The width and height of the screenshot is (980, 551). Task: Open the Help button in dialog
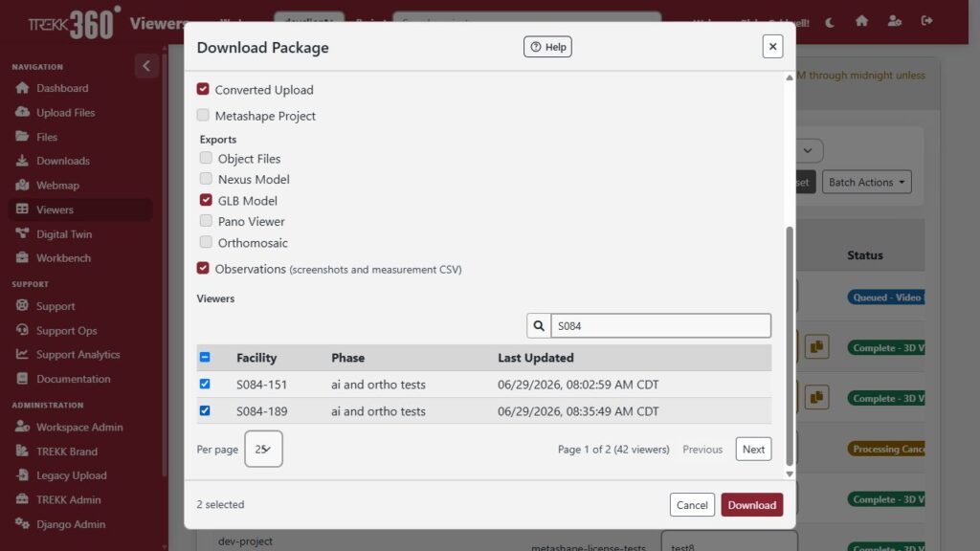pos(547,47)
